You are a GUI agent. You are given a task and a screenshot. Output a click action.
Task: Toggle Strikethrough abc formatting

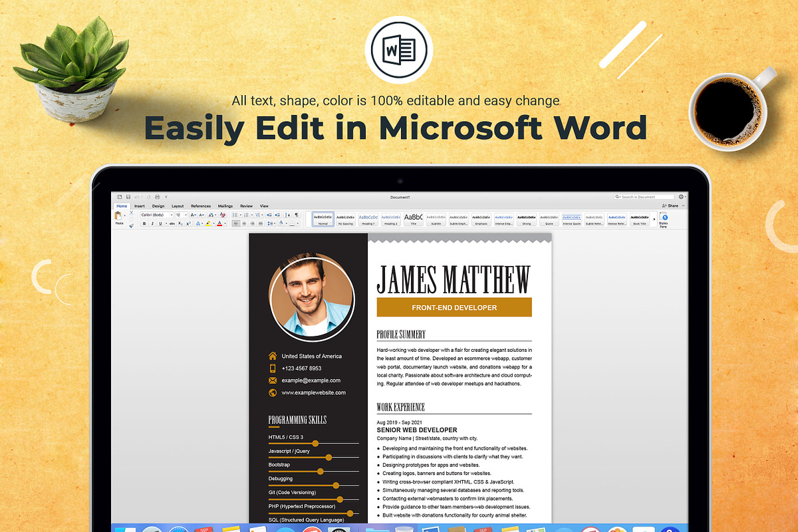coord(172,223)
